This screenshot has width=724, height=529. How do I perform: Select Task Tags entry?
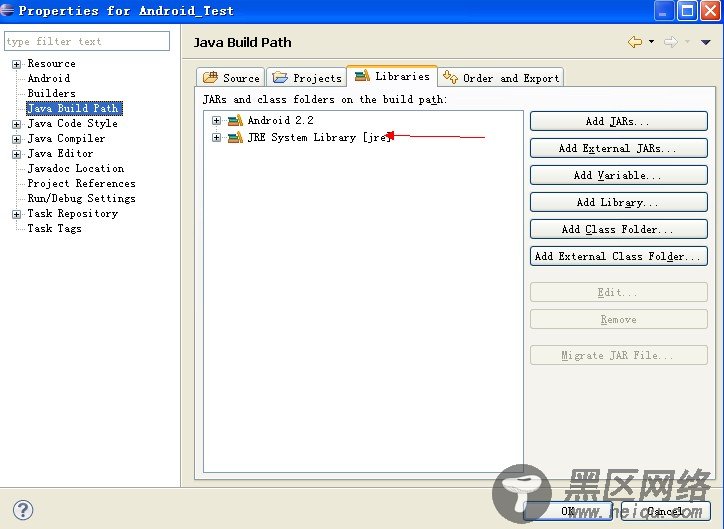54,228
